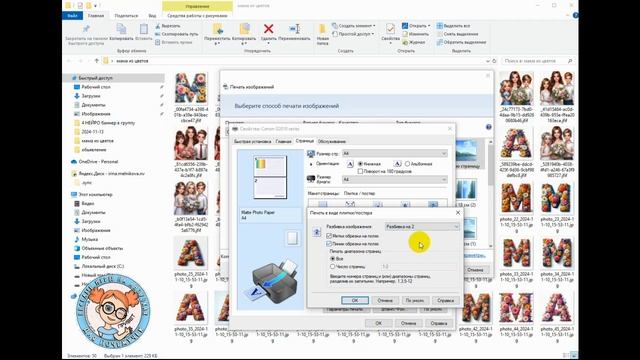Click the Copy path (Скопировать путь) ribbon item
640x360 pixels.
pyautogui.click(x=177, y=34)
